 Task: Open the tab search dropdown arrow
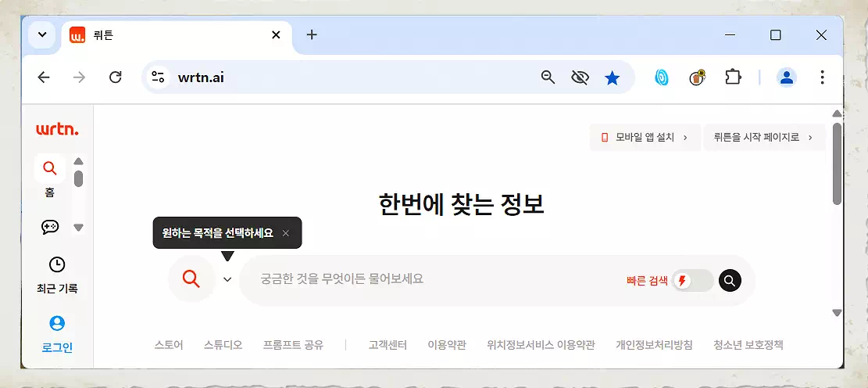(x=42, y=34)
